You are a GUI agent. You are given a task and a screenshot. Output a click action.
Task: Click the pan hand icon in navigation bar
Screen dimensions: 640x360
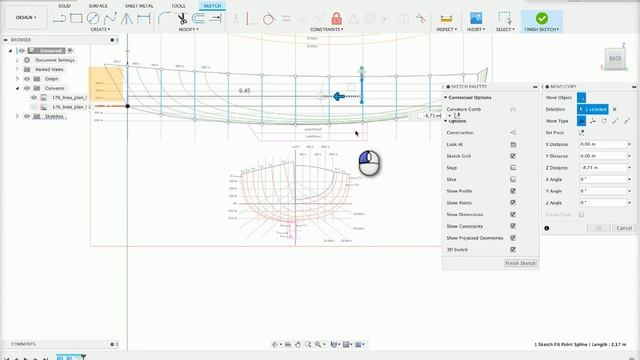(x=298, y=344)
